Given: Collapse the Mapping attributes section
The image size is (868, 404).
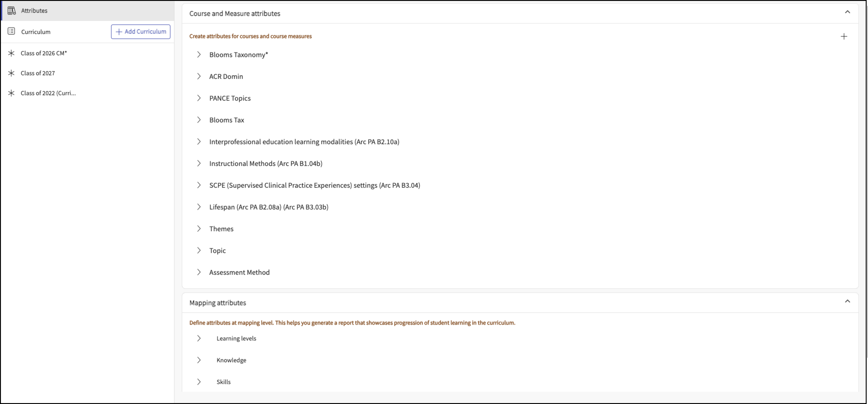Looking at the screenshot, I should pos(847,301).
